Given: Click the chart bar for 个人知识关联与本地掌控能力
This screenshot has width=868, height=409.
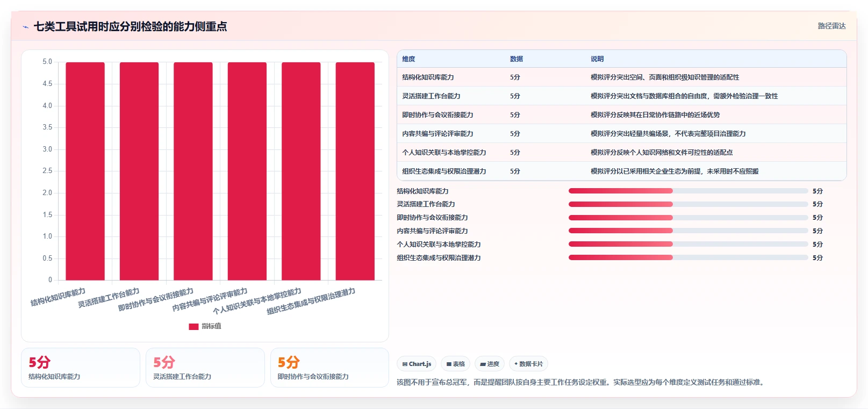Looking at the screenshot, I should pyautogui.click(x=301, y=171).
